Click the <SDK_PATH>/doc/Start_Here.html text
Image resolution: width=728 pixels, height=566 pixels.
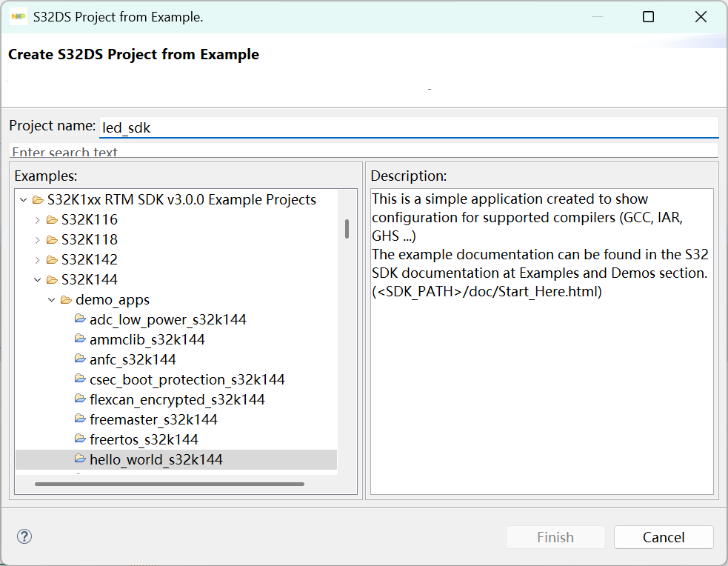[x=487, y=292]
